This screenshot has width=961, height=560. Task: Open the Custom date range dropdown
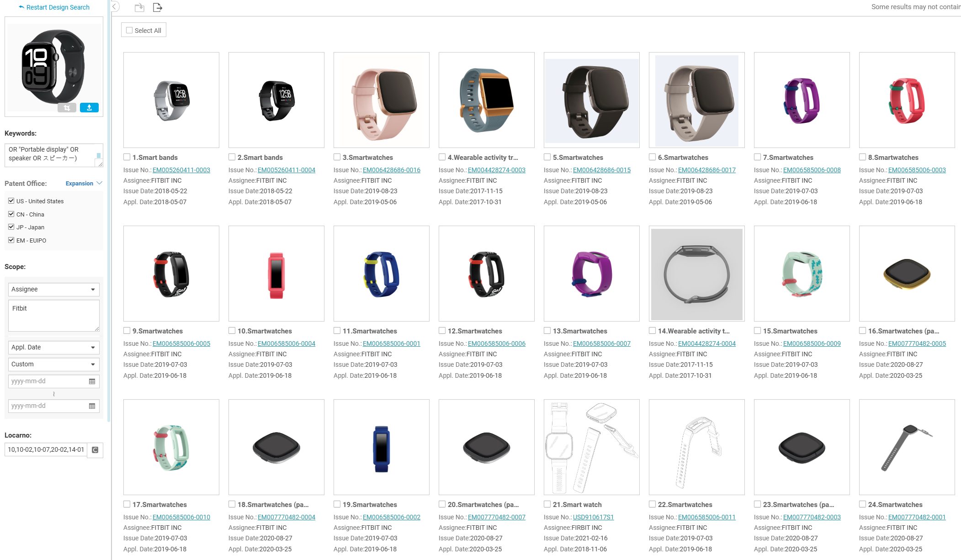click(54, 364)
